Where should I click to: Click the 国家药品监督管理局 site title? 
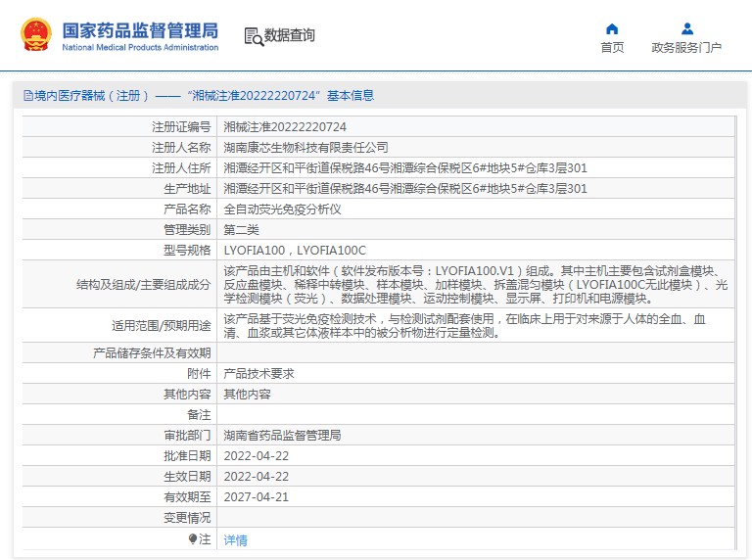[x=139, y=29]
